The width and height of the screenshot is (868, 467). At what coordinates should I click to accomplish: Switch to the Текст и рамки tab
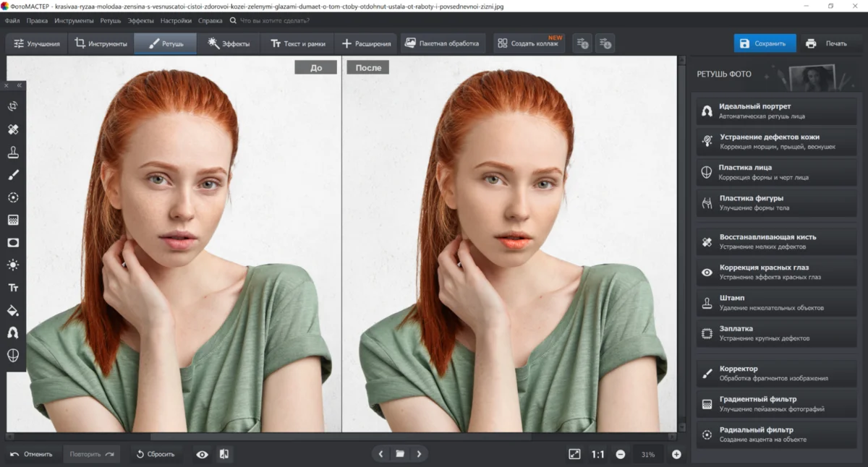pyautogui.click(x=297, y=43)
